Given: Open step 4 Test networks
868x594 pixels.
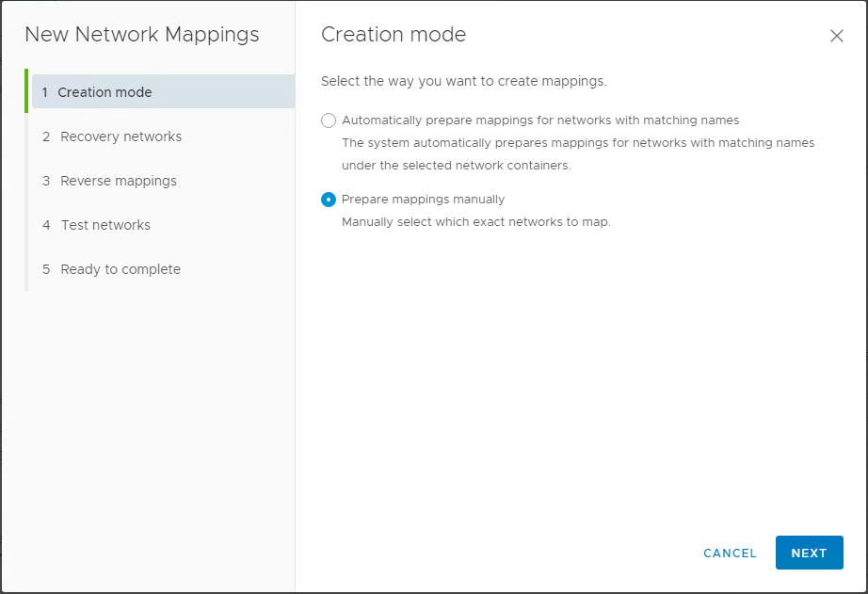Looking at the screenshot, I should click(x=105, y=225).
